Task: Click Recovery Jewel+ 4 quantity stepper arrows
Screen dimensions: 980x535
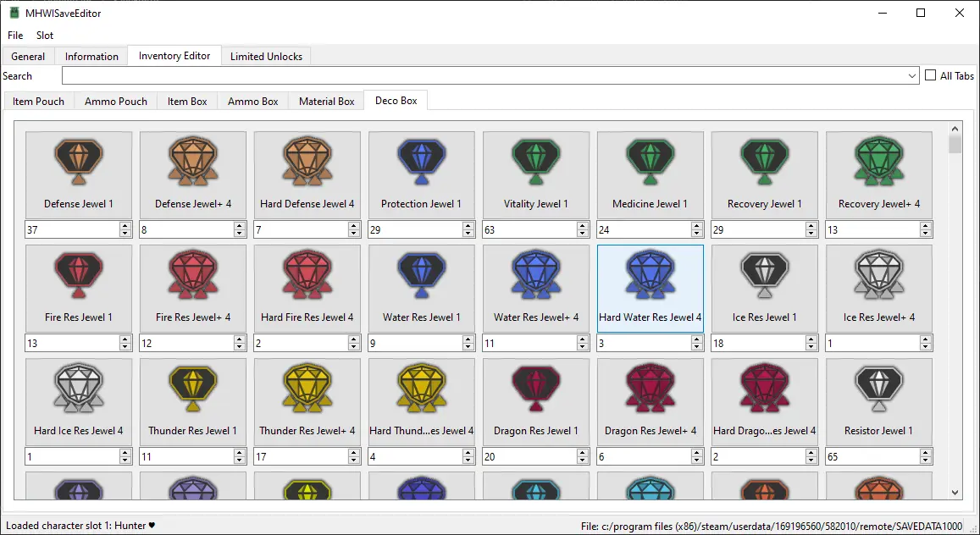Action: [x=926, y=229]
